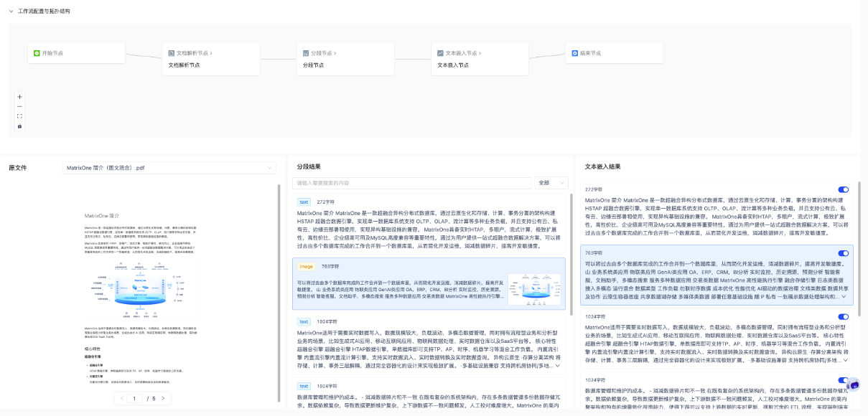Click the fit view canvas icon

pyautogui.click(x=19, y=116)
